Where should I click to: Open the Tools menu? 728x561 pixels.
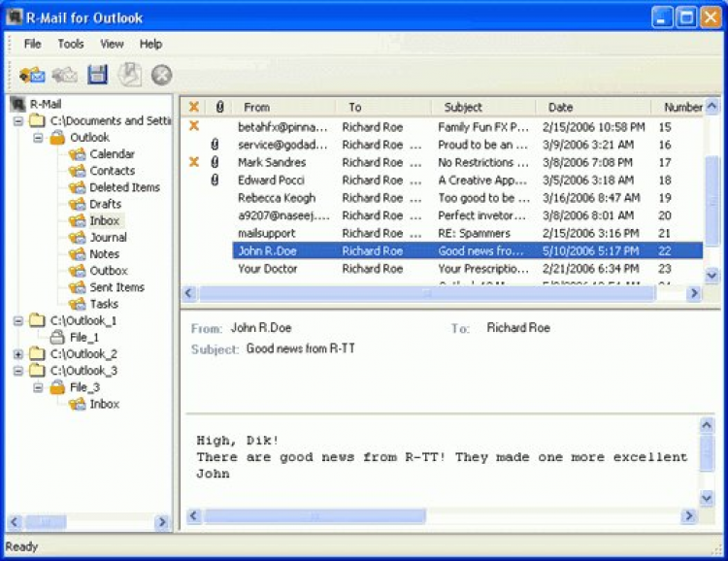71,44
